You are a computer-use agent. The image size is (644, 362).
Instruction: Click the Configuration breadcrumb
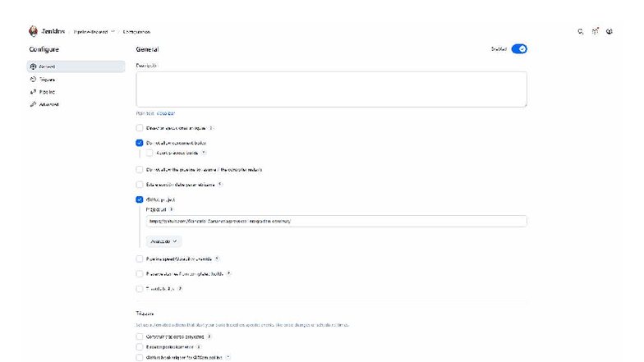[136, 31]
